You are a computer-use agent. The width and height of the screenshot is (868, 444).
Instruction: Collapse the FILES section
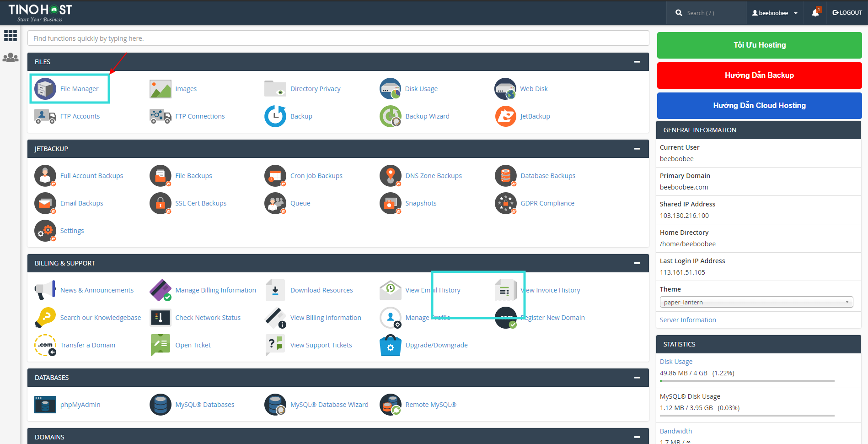coord(637,62)
